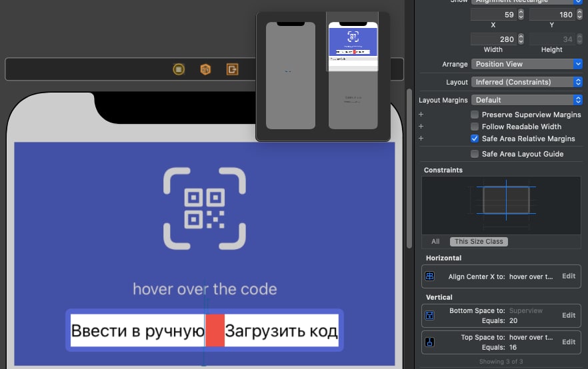Click the Align Center X constraint icon
This screenshot has width=588, height=369.
pos(430,276)
